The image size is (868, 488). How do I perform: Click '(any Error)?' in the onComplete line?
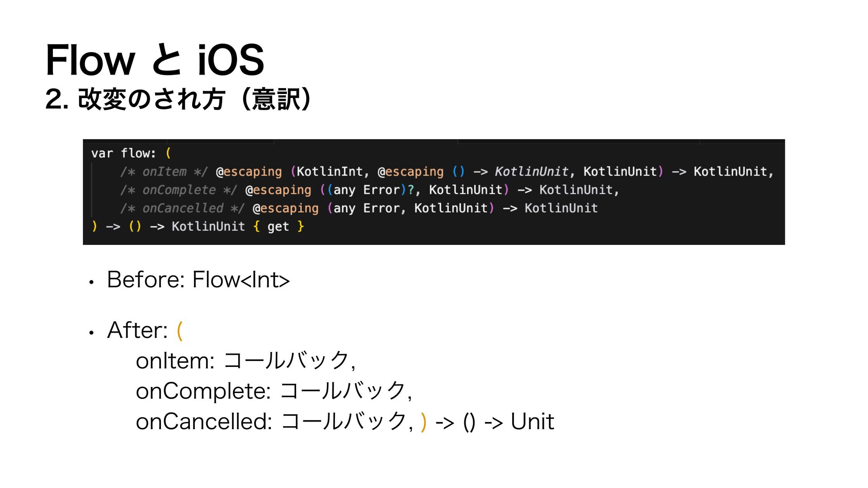(368, 190)
